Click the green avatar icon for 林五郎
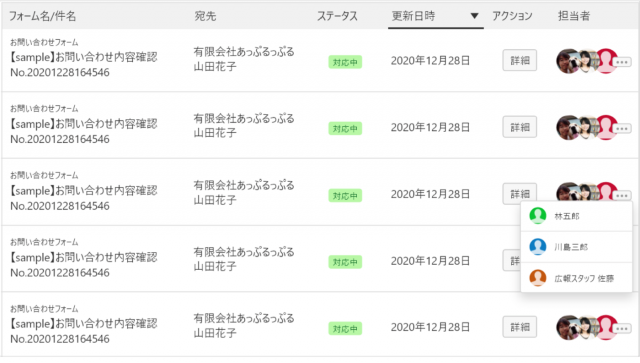This screenshot has width=640, height=363. click(538, 216)
